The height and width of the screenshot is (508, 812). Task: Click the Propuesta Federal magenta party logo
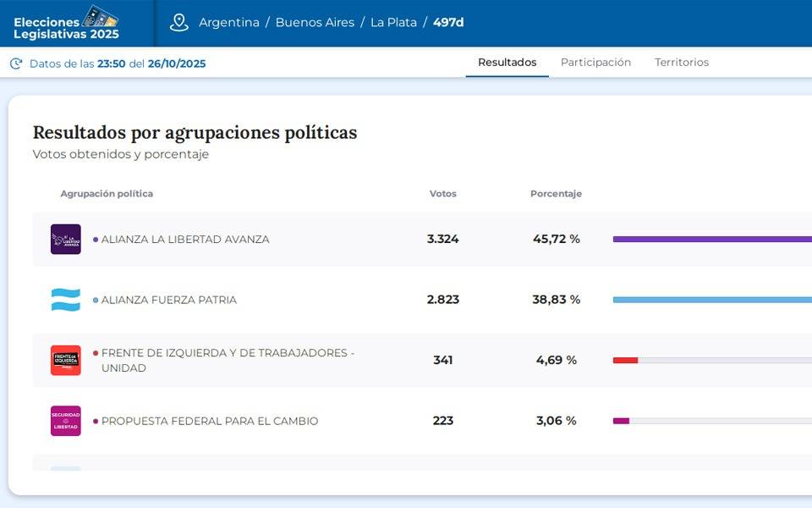click(66, 421)
